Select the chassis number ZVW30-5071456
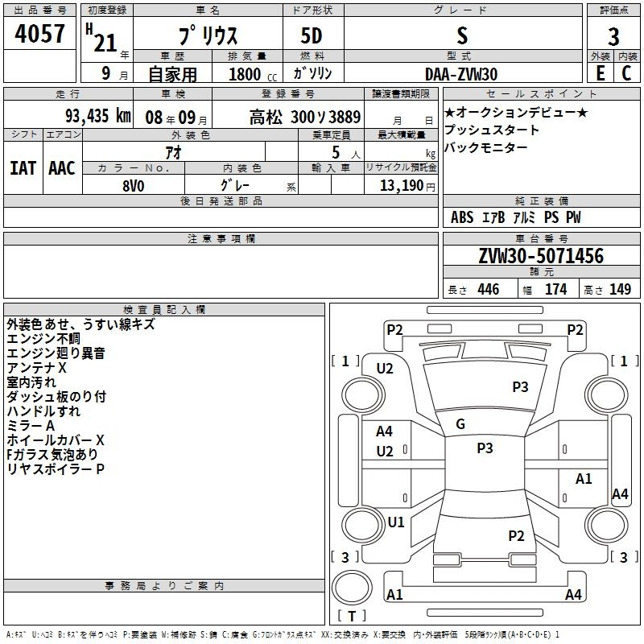Screen dimensions: 644x644 click(x=541, y=256)
